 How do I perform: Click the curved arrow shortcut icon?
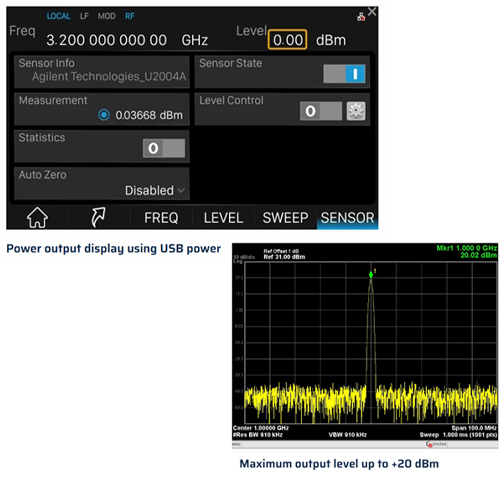pos(98,217)
